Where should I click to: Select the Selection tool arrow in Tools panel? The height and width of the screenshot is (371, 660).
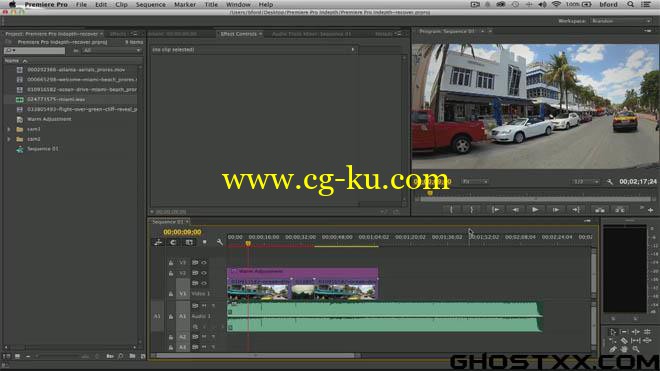612,332
